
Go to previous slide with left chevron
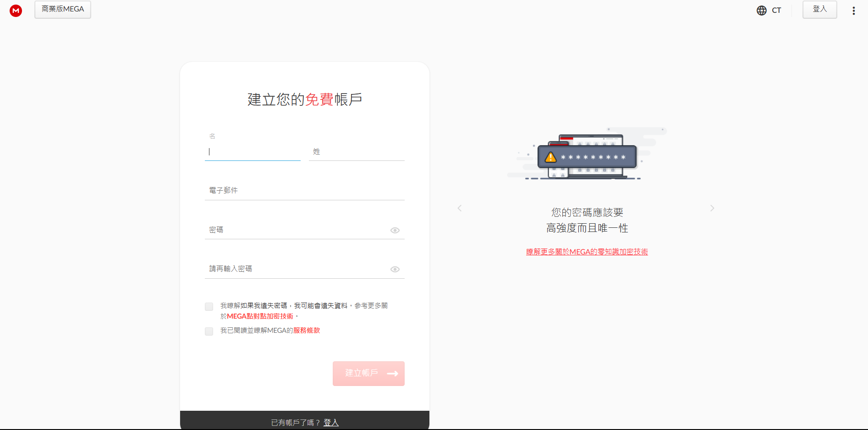tap(459, 208)
